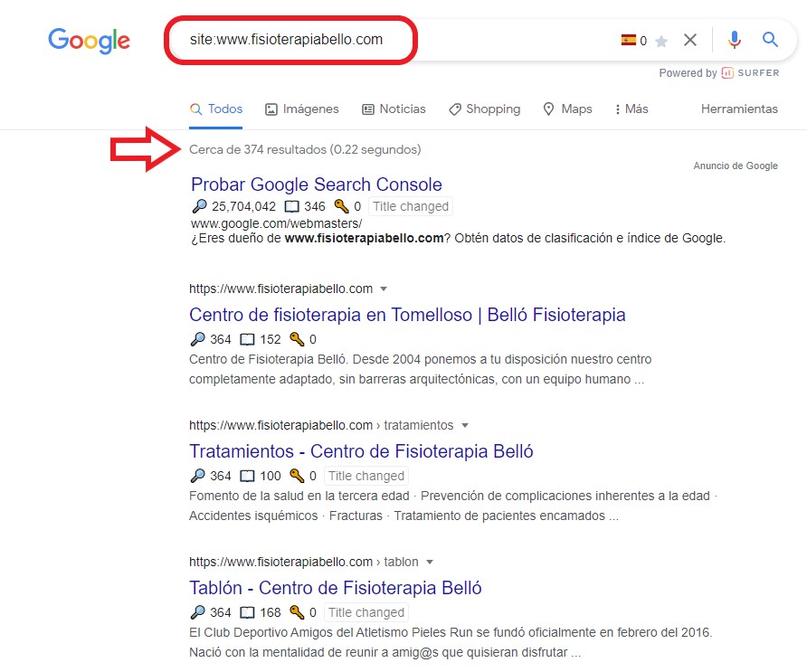This screenshot has width=807, height=672.
Task: Open the dropdown arrow beside tratamientos URL
Action: tap(465, 425)
